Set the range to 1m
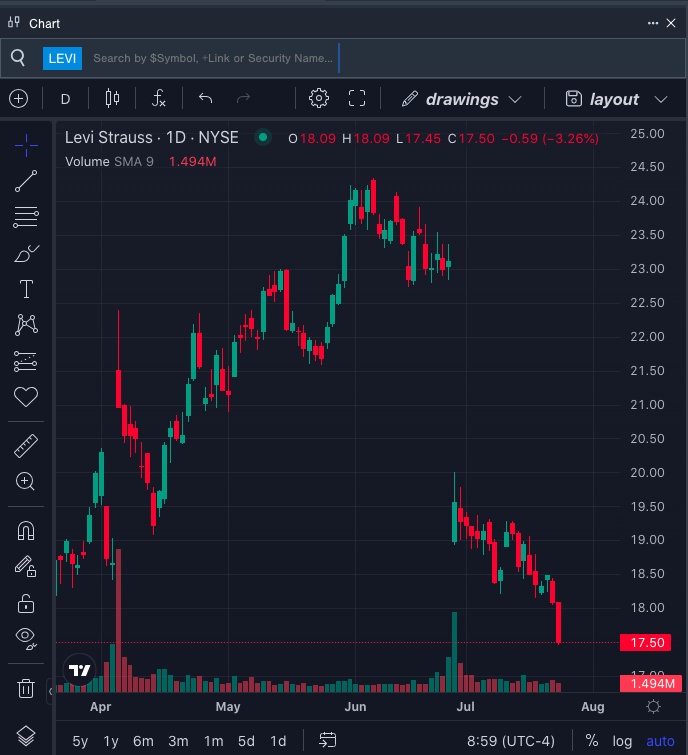 coord(213,741)
